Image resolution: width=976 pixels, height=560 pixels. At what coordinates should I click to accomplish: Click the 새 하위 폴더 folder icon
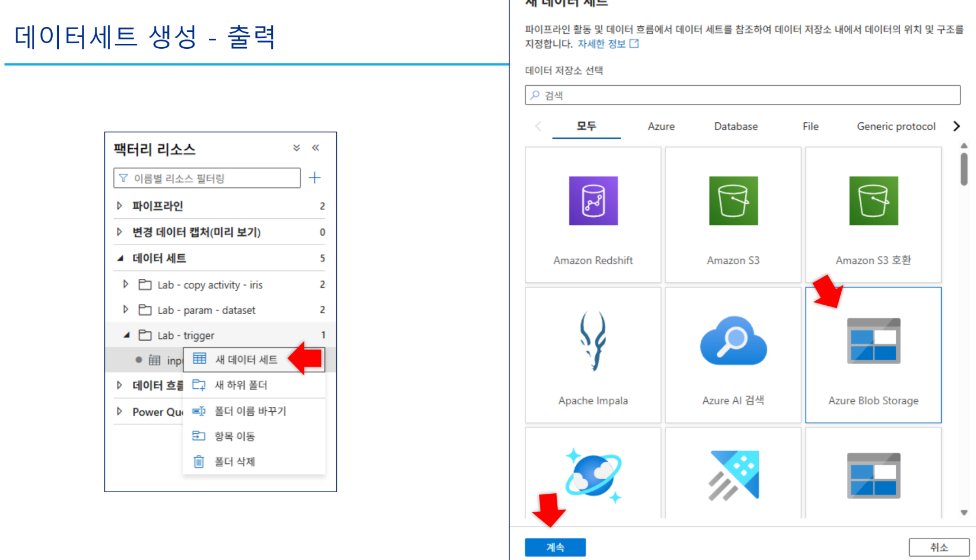tap(199, 385)
